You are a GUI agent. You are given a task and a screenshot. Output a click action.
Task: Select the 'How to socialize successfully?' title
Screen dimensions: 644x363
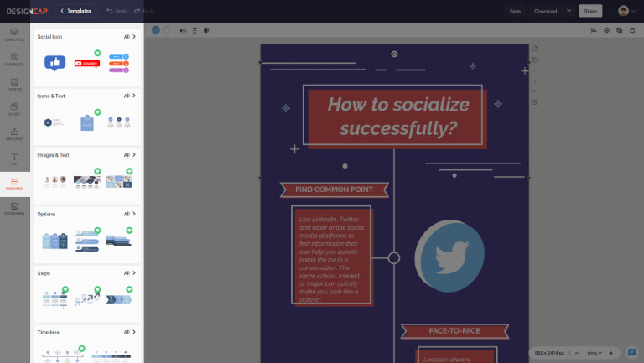click(398, 117)
